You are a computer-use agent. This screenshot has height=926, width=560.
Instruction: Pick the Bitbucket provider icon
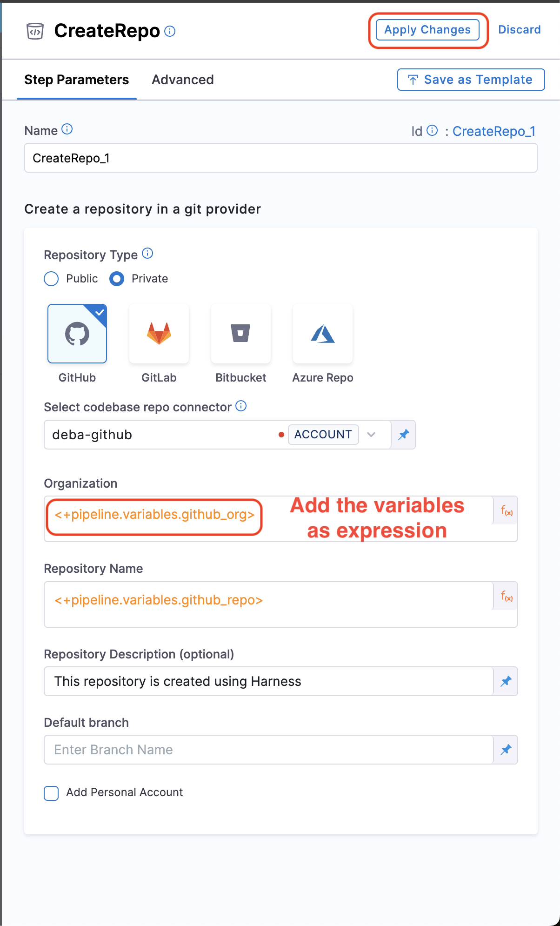tap(240, 334)
